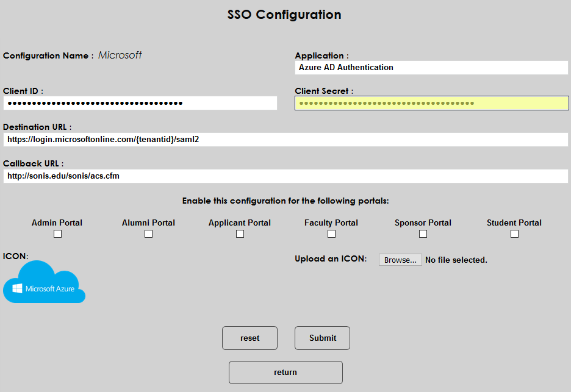Screen dimensions: 571x392
Task: Check the Student Portal checkbox
Action: pos(514,234)
